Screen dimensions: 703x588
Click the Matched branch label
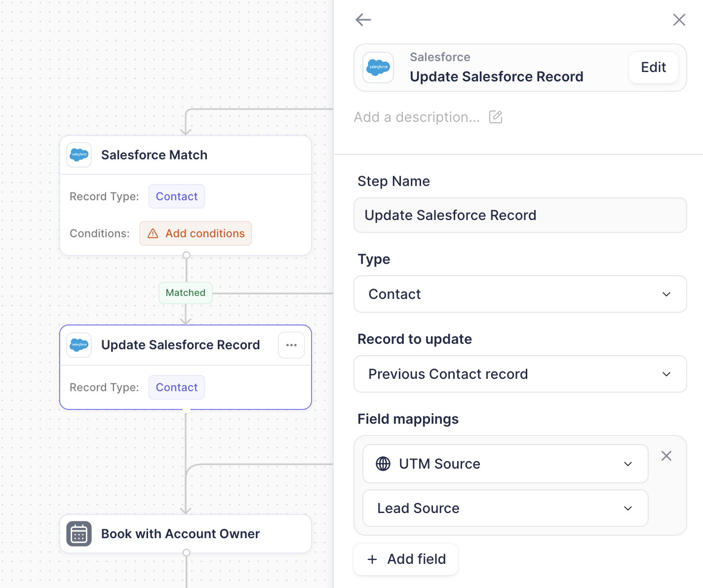pyautogui.click(x=186, y=293)
